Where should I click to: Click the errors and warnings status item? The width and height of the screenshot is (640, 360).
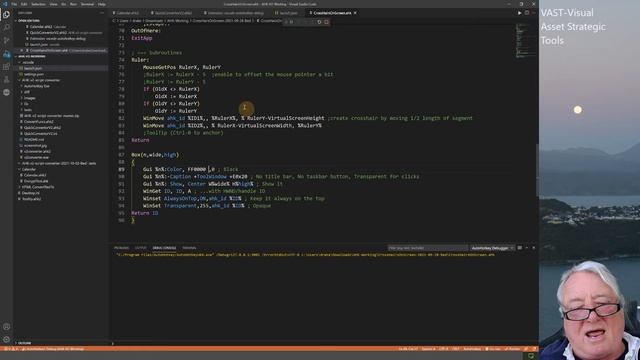11,349
